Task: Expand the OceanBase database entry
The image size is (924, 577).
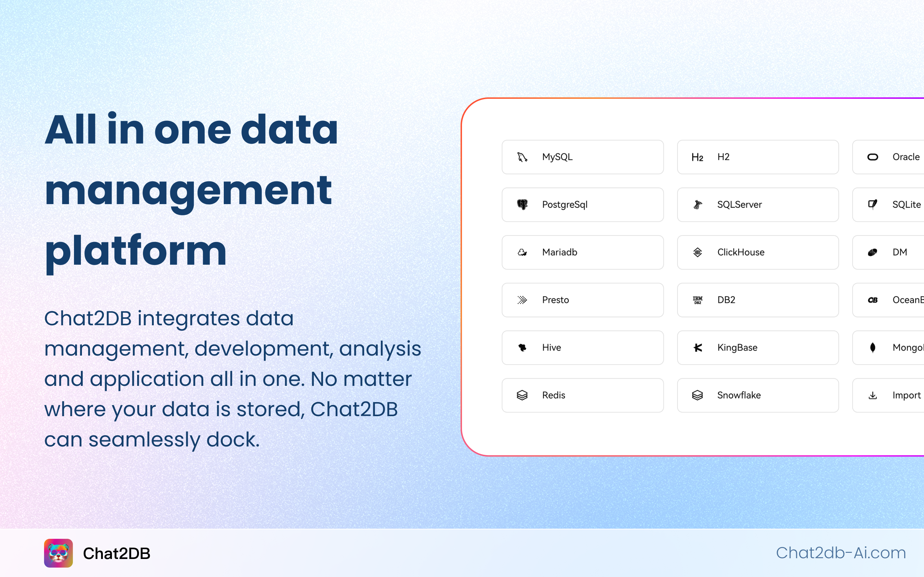Action: pyautogui.click(x=898, y=299)
